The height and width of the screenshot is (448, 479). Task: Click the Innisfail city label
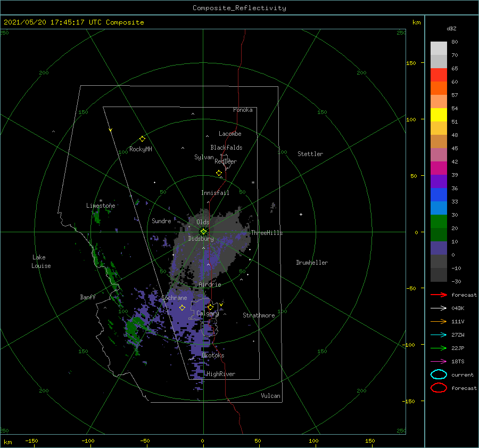(x=215, y=193)
